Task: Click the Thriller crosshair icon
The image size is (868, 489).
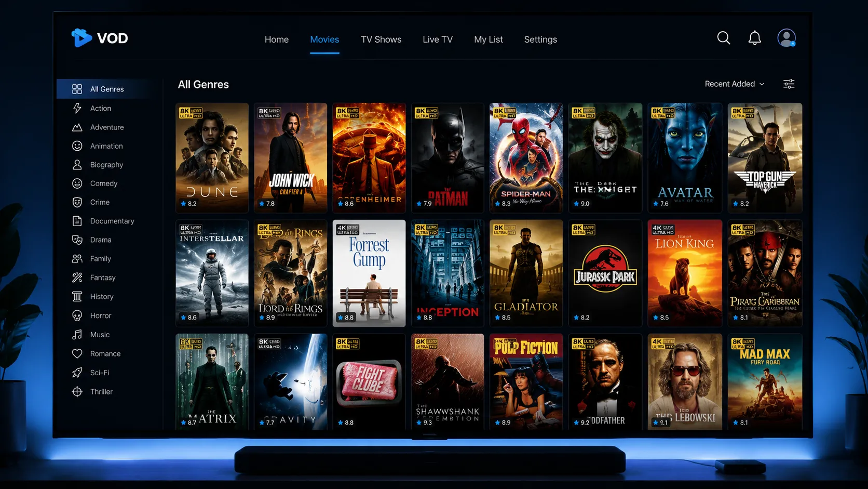Action: coord(77,391)
